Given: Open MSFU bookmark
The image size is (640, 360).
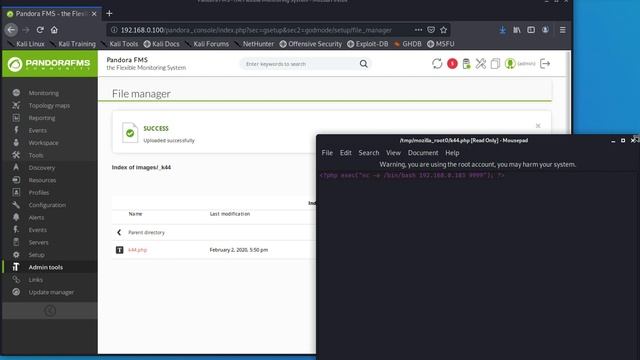Looking at the screenshot, I should point(441,44).
